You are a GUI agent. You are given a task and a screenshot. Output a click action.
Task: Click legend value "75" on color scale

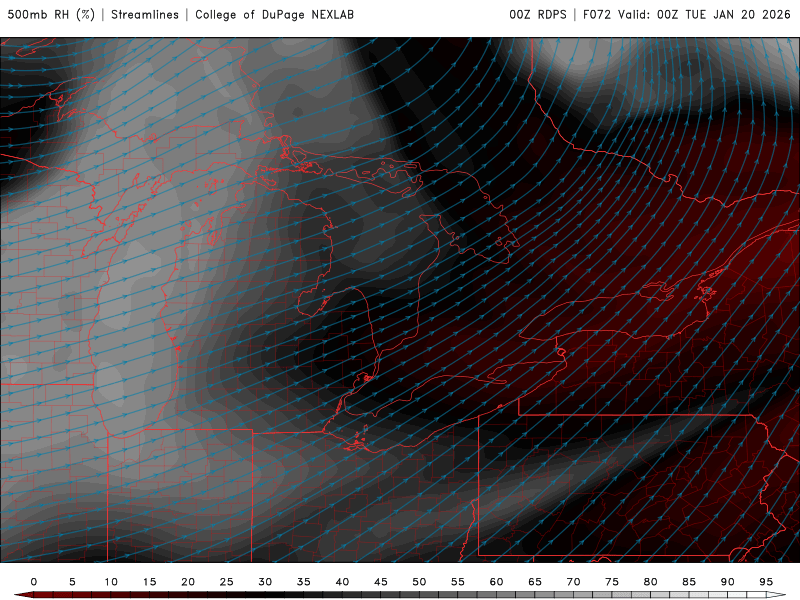(x=612, y=582)
